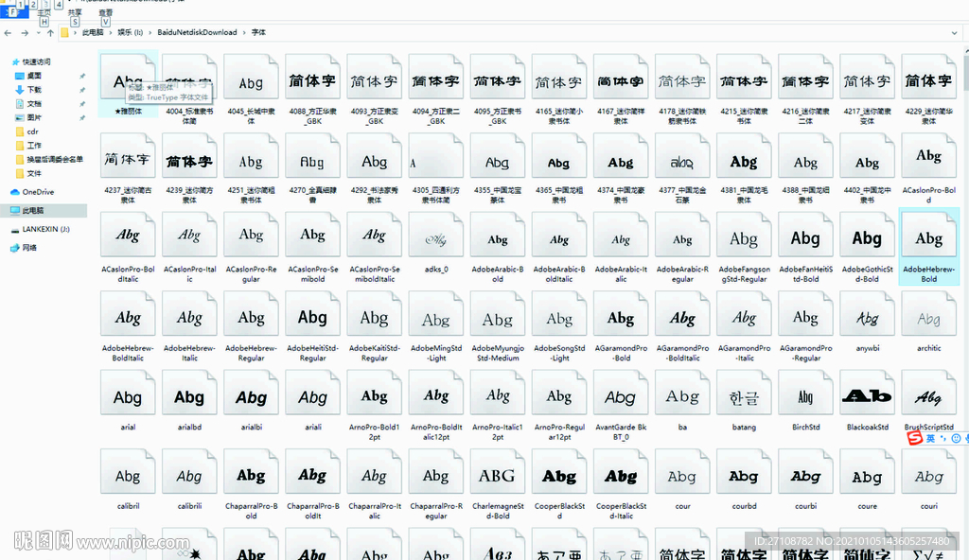Select the 4270 font file
Screen dimensions: 969x560
pos(312,167)
